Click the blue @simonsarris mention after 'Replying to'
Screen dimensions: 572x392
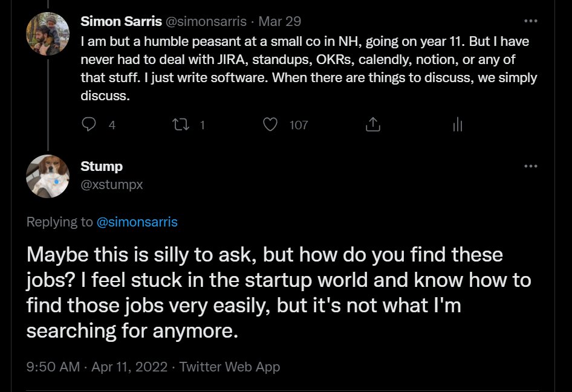click(x=137, y=222)
